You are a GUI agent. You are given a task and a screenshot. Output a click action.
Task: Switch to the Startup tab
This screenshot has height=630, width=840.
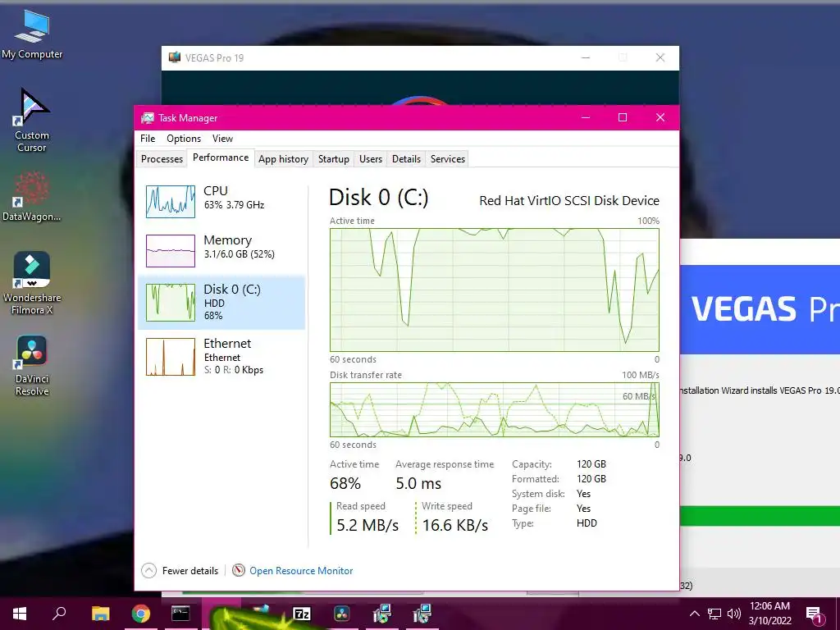pos(333,159)
